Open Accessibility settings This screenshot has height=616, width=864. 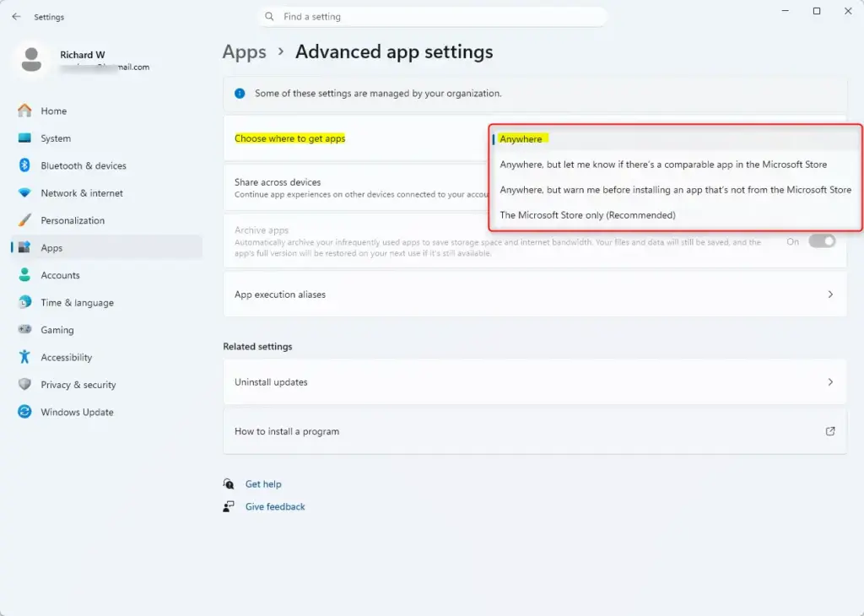coord(106,357)
